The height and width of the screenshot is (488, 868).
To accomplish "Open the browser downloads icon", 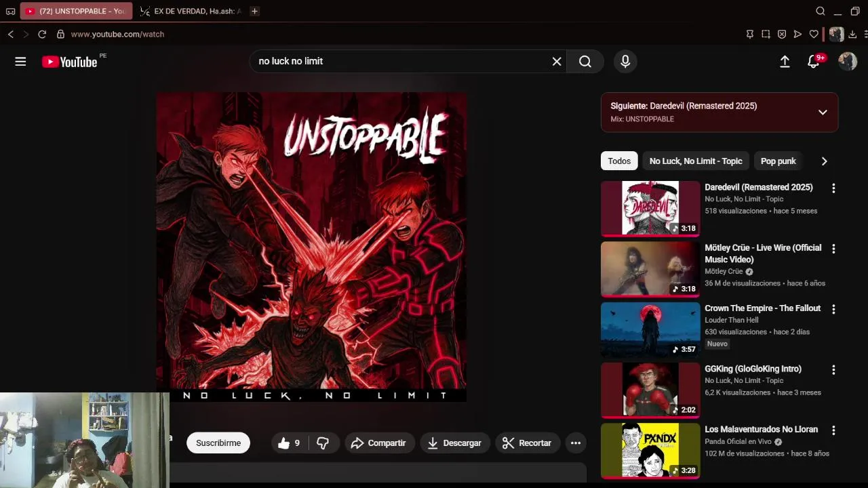I will tap(853, 34).
